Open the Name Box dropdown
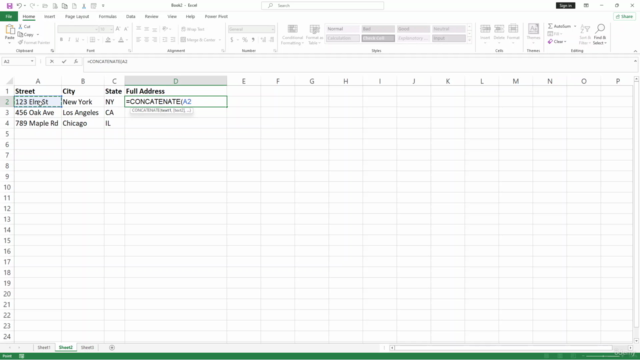This screenshot has height=360, width=640. (32, 61)
